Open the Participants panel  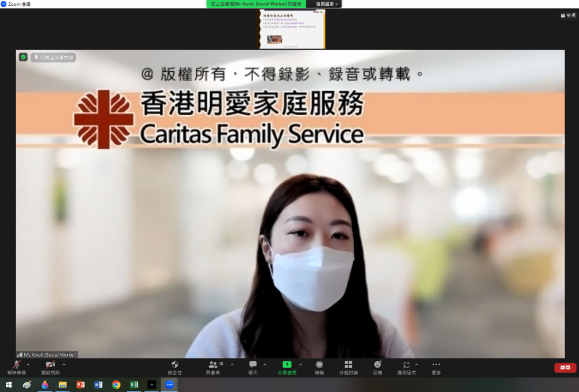pyautogui.click(x=213, y=368)
